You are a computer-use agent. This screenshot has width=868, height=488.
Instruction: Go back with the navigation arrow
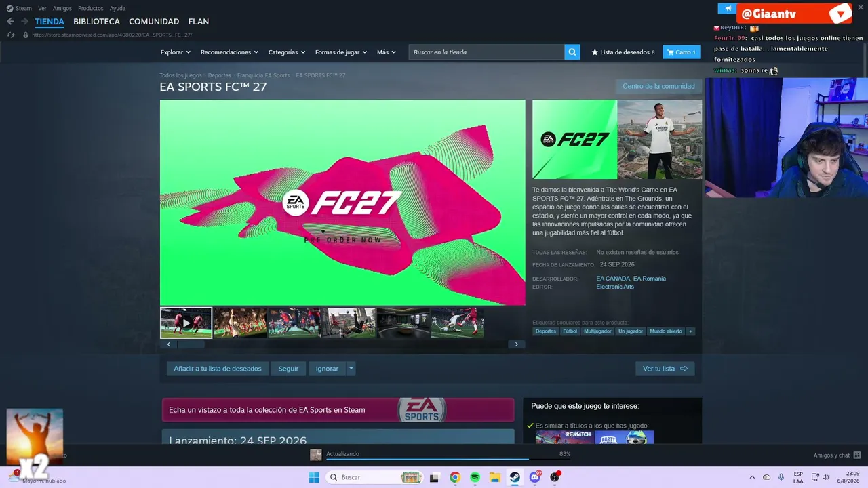click(x=10, y=22)
